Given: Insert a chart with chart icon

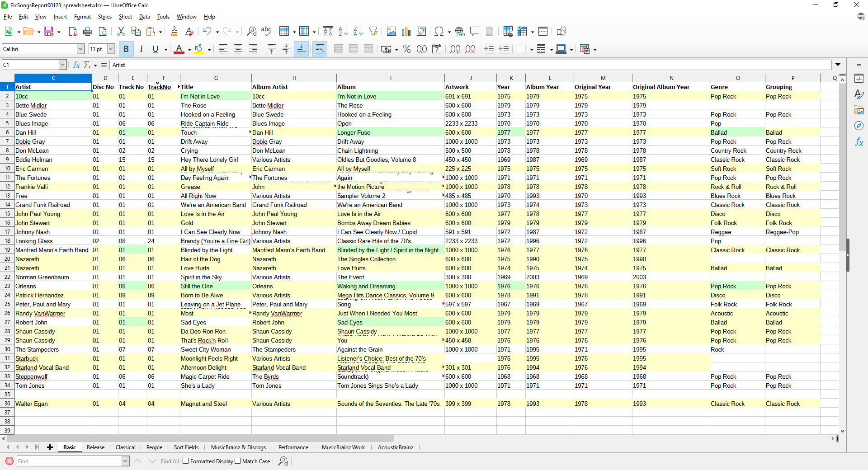Looking at the screenshot, I should tap(406, 31).
